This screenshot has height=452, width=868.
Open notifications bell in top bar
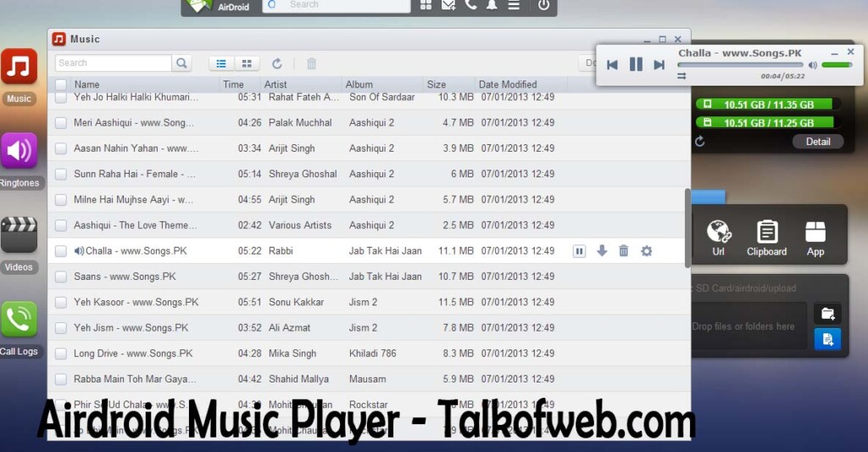(x=492, y=5)
